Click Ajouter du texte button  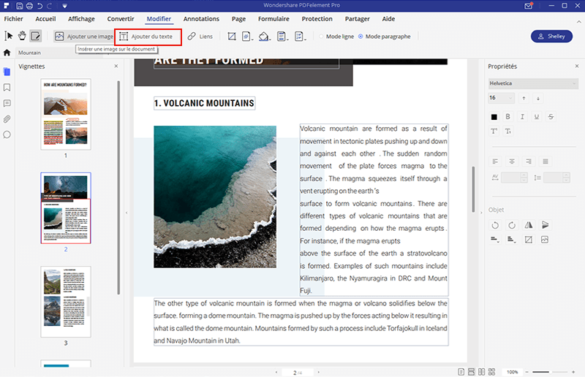click(x=148, y=37)
